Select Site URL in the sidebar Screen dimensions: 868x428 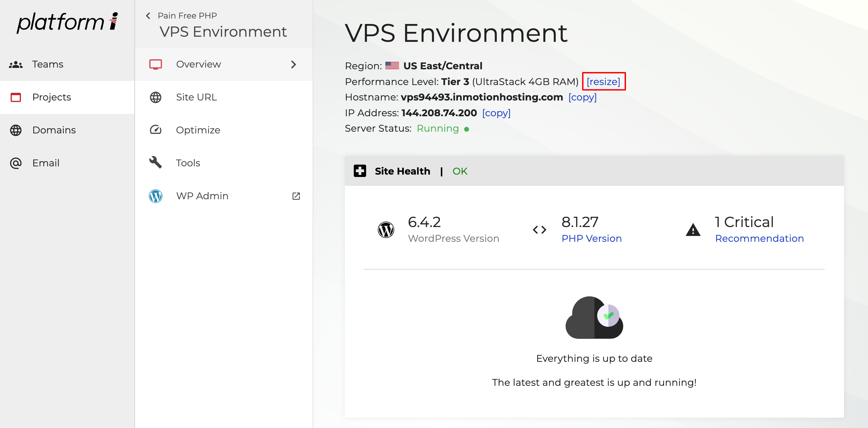pyautogui.click(x=196, y=97)
